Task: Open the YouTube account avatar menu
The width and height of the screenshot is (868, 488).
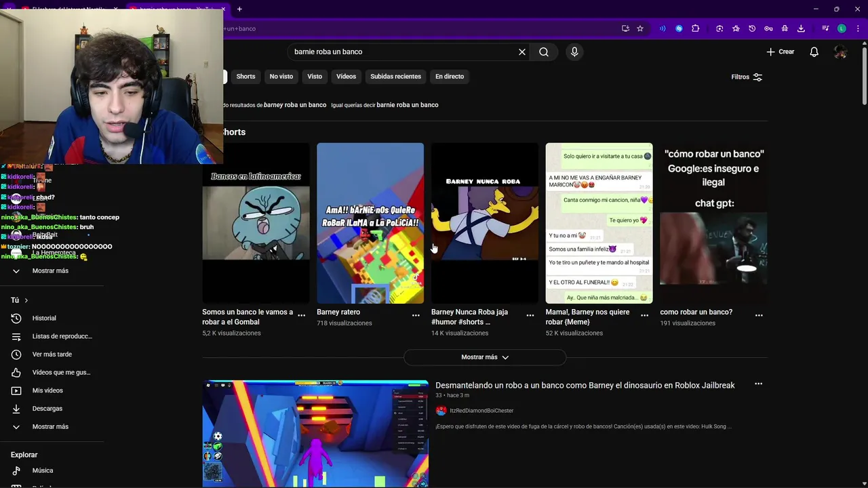Action: pyautogui.click(x=840, y=52)
